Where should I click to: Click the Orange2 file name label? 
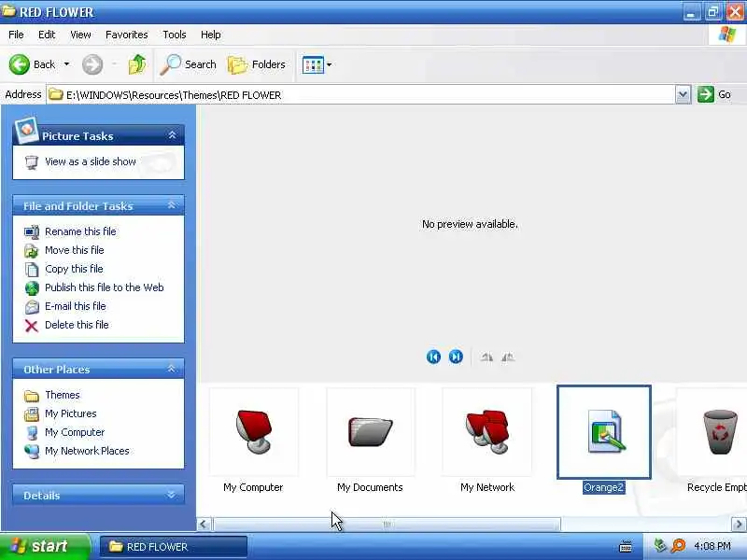pyautogui.click(x=603, y=487)
